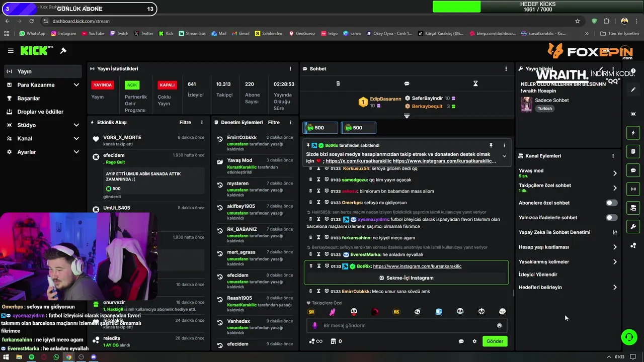Open Yayın İstatistikleri panel options menu

coord(290,69)
